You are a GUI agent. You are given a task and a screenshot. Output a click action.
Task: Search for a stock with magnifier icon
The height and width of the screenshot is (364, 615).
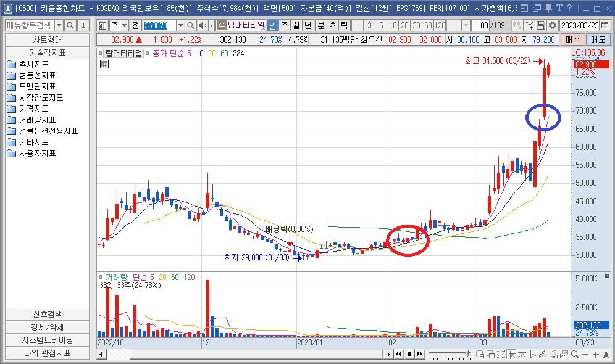coord(191,25)
